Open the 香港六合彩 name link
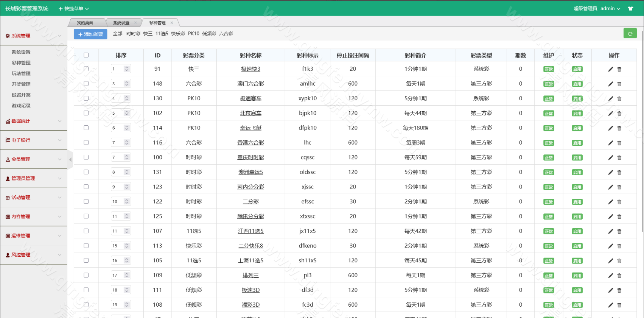This screenshot has width=644, height=318. coord(250,143)
